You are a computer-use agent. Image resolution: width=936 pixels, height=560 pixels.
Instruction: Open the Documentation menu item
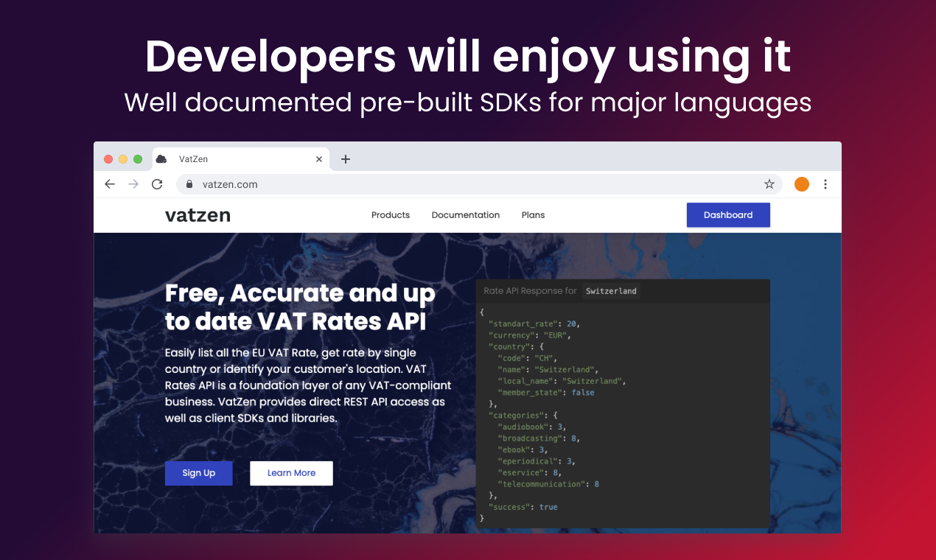click(x=466, y=215)
